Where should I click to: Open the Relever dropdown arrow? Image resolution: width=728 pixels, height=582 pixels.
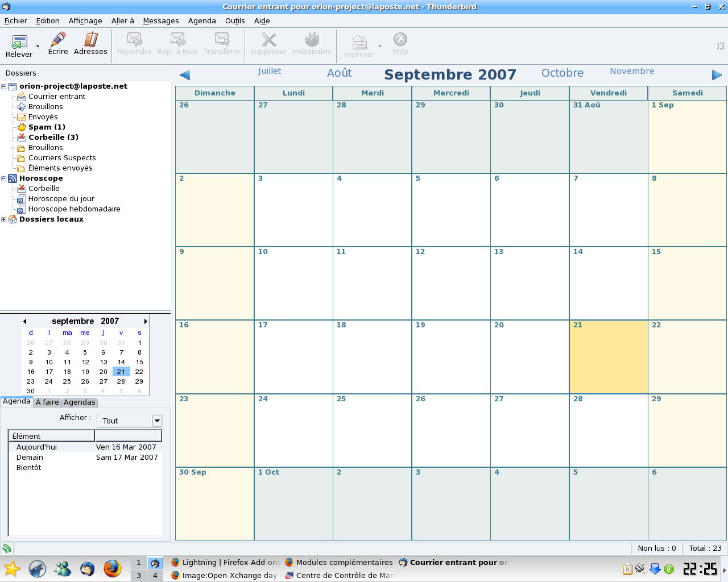pos(38,46)
